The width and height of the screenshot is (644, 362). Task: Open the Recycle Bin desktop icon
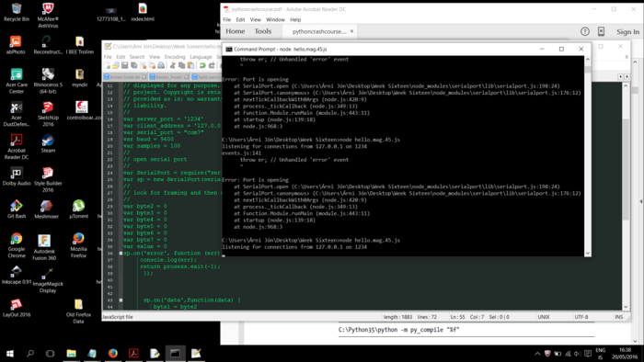point(17,12)
